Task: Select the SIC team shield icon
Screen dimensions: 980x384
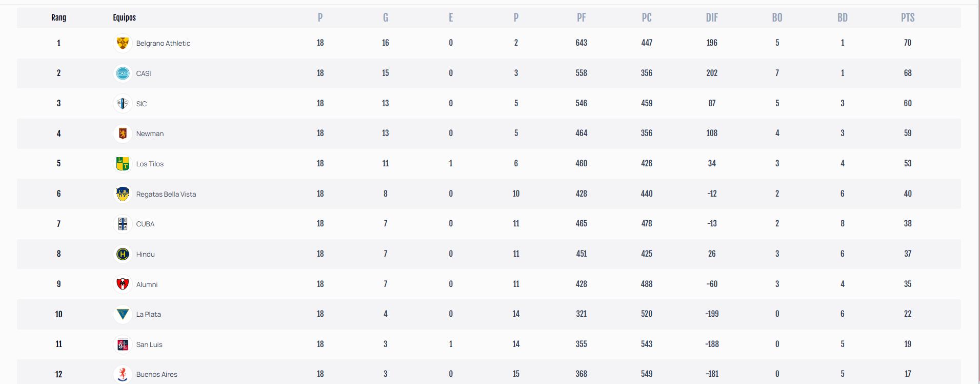Action: 123,104
